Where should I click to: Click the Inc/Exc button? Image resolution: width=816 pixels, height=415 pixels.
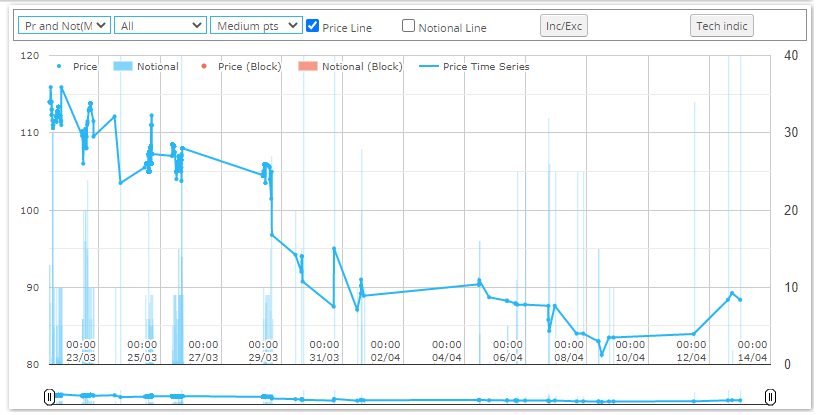[564, 26]
